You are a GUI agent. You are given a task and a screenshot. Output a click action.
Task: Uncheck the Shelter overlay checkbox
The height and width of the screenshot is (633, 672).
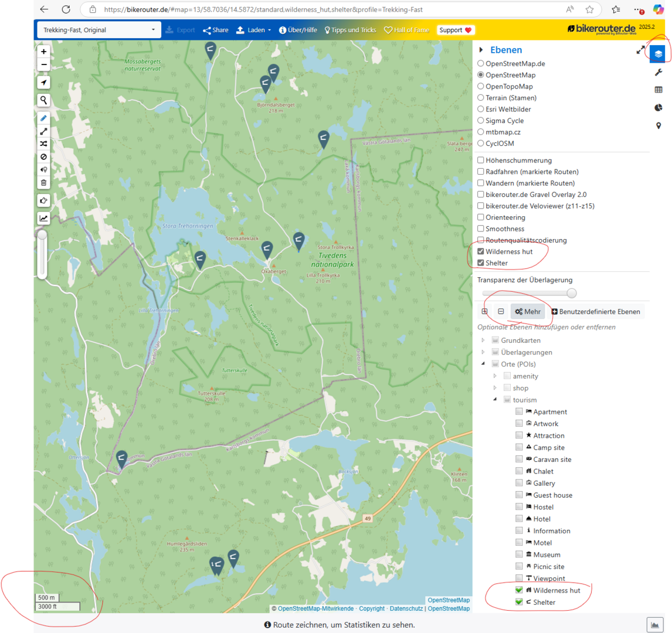481,263
